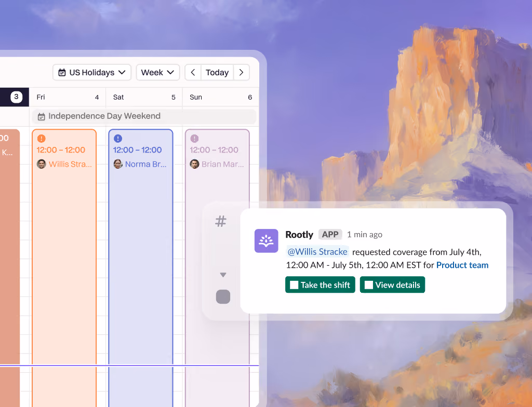
Task: Open the Independence Day Weekend holiday banner
Action: (144, 116)
